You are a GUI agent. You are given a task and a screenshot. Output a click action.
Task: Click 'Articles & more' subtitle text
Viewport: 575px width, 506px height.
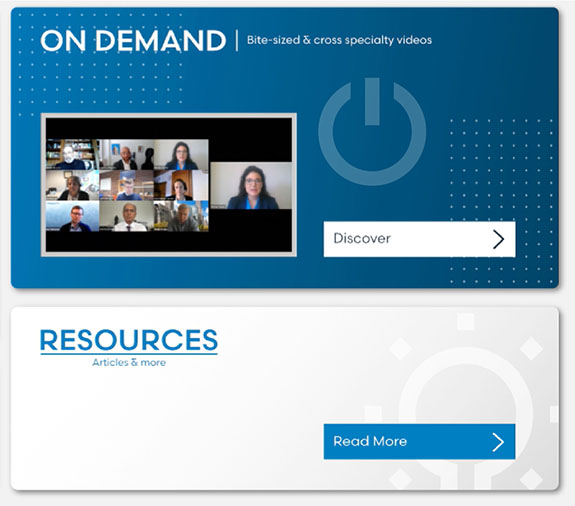[129, 363]
